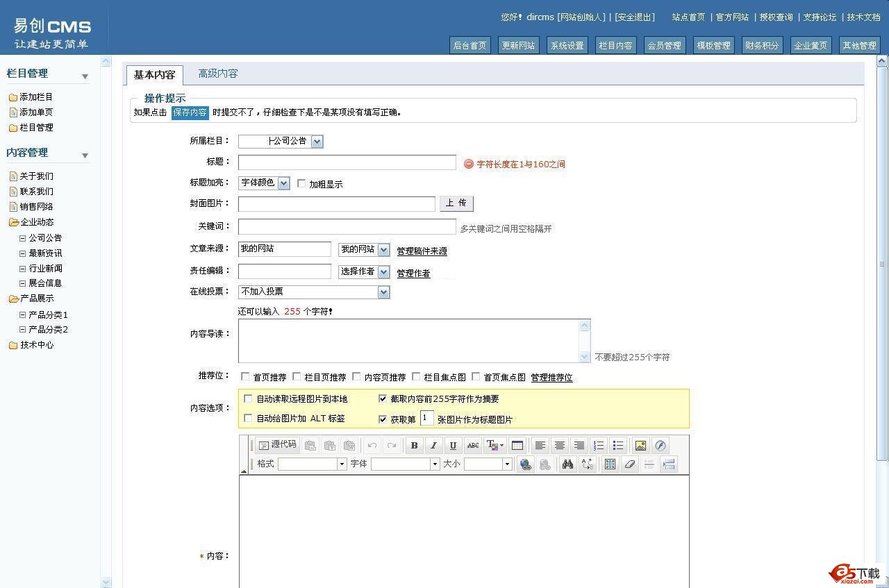Screen dimensions: 889x588
Task: Open the 管理稿件来源 link
Action: (x=422, y=251)
